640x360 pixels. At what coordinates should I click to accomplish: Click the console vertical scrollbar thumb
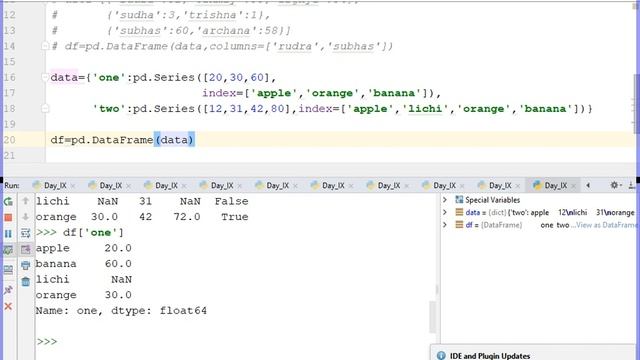433,317
